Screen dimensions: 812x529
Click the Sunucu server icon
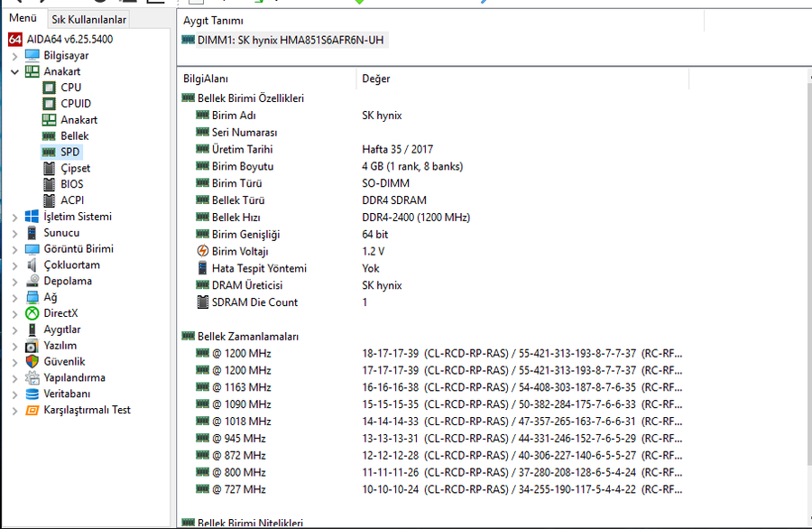pos(32,233)
